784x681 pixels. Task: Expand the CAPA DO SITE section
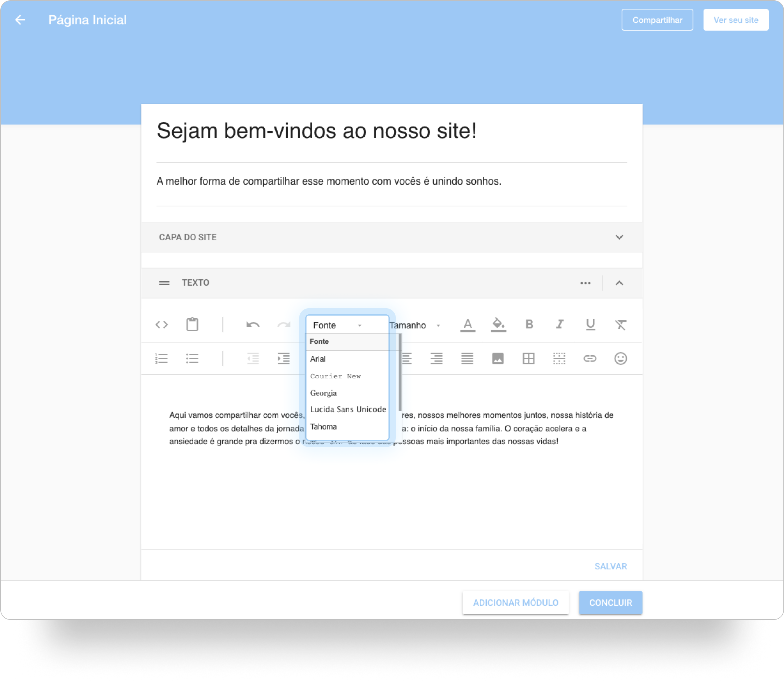click(619, 237)
